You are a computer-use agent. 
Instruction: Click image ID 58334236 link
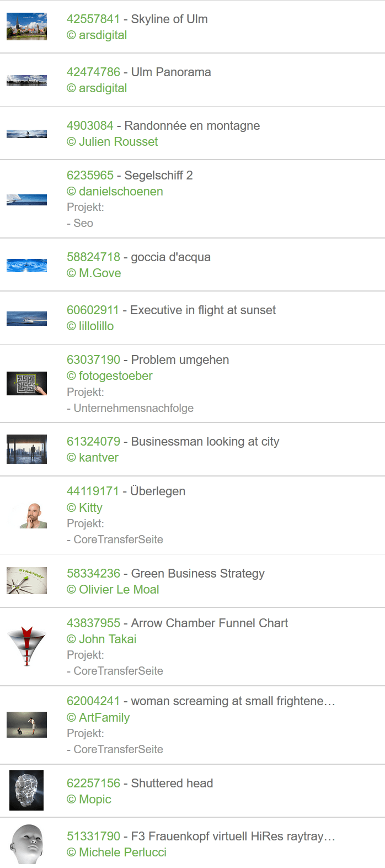click(93, 573)
